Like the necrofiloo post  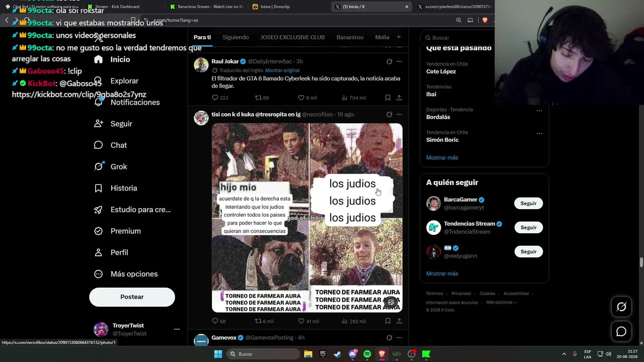(301, 321)
